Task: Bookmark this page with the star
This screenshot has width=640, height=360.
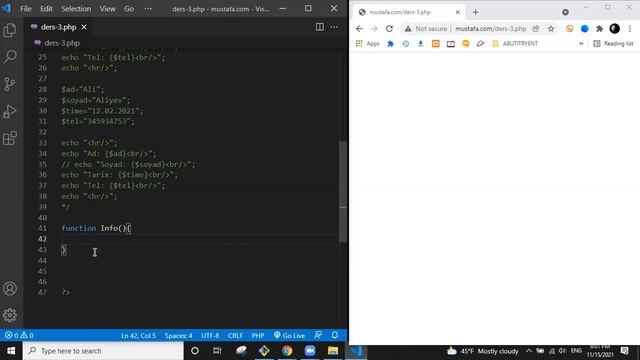Action: click(551, 29)
